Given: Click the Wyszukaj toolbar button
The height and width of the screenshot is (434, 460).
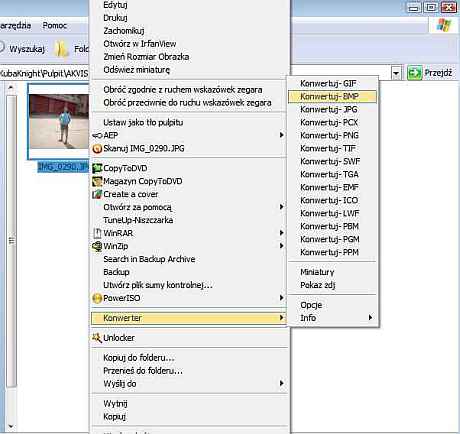Looking at the screenshot, I should [x=22, y=49].
